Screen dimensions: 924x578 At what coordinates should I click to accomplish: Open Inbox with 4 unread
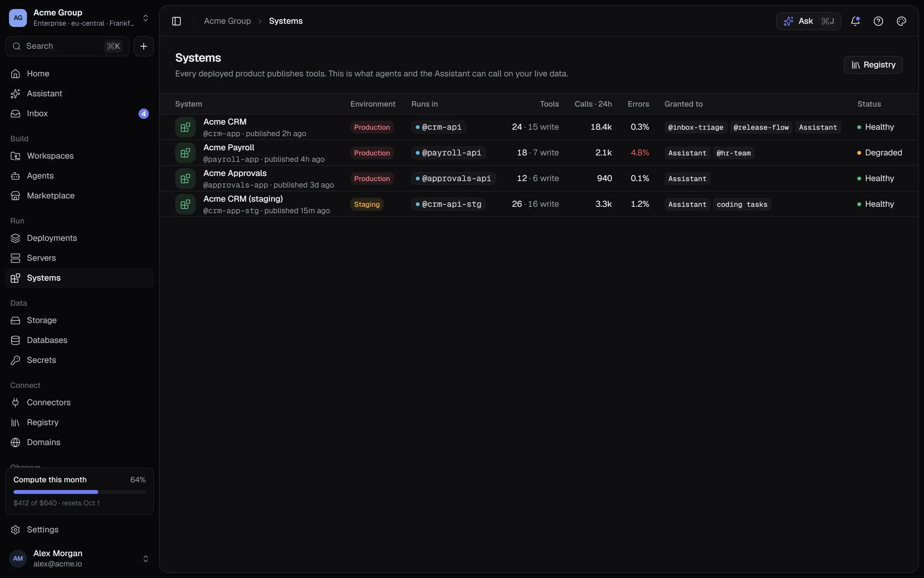(80, 114)
